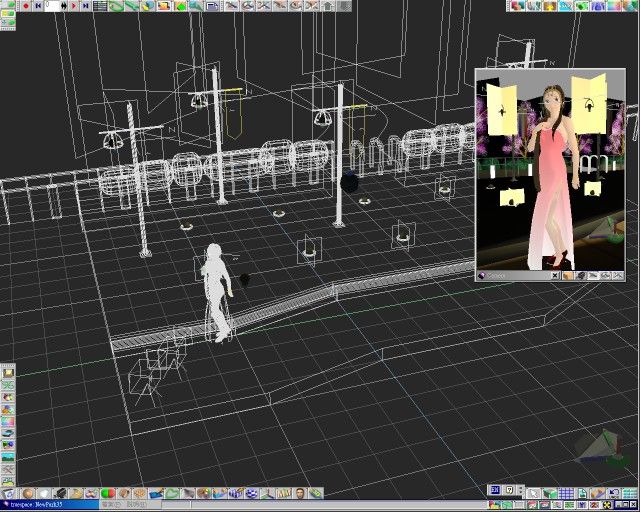Open the view selector sphere icon in preview panel
Viewport: 640px width, 512px height.
coord(482,275)
